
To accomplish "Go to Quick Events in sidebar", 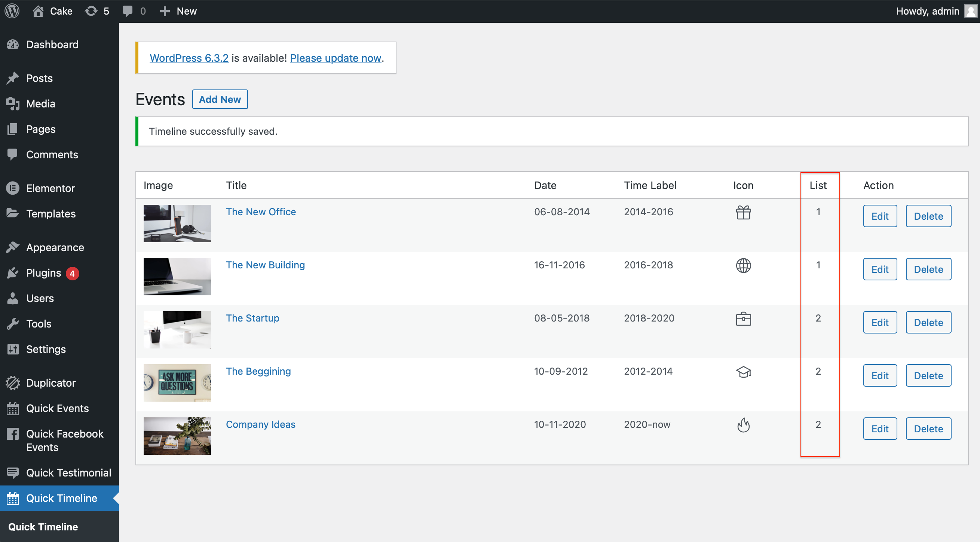I will 57,408.
